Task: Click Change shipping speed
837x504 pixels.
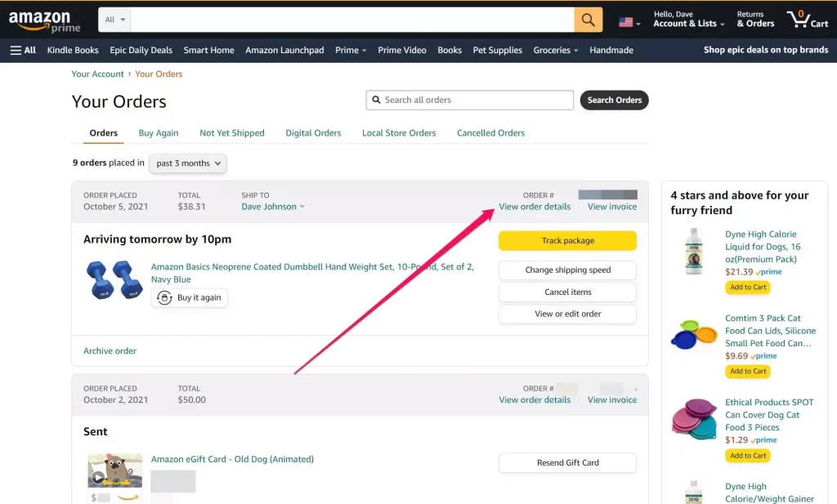Action: pos(567,270)
